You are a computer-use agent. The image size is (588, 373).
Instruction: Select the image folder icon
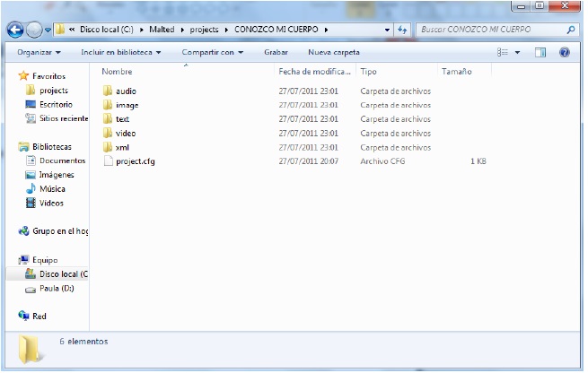(x=108, y=105)
